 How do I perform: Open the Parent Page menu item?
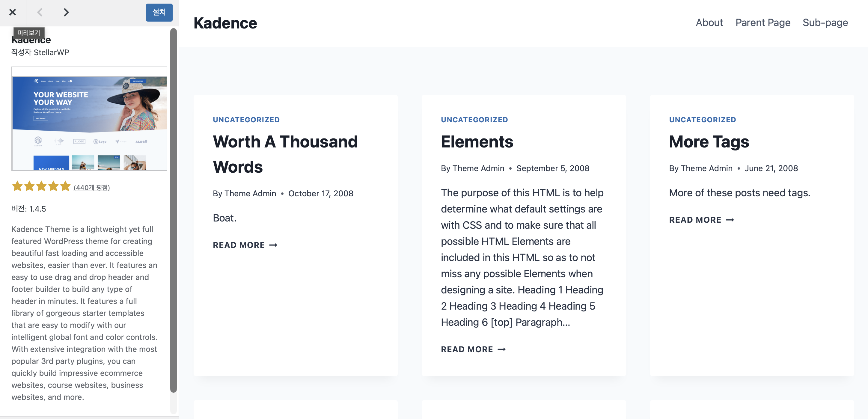[x=762, y=22]
